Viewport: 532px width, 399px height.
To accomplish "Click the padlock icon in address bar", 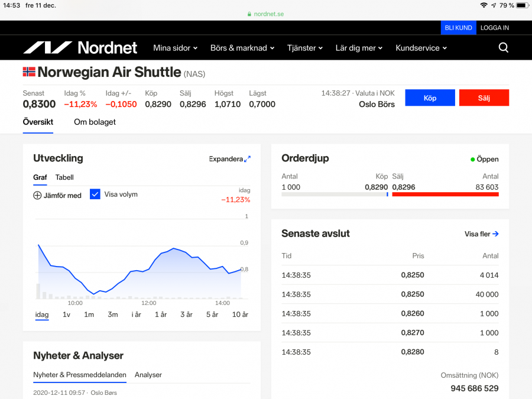I will click(249, 14).
